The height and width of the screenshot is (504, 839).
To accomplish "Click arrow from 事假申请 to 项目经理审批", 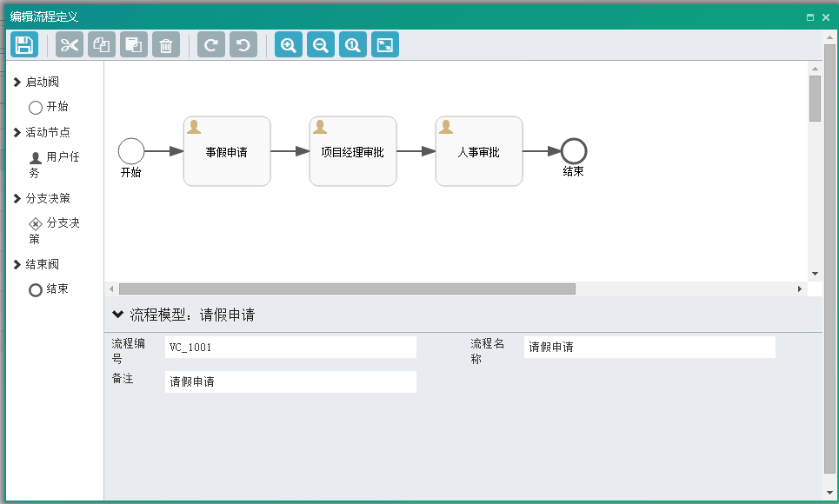I will (x=290, y=151).
